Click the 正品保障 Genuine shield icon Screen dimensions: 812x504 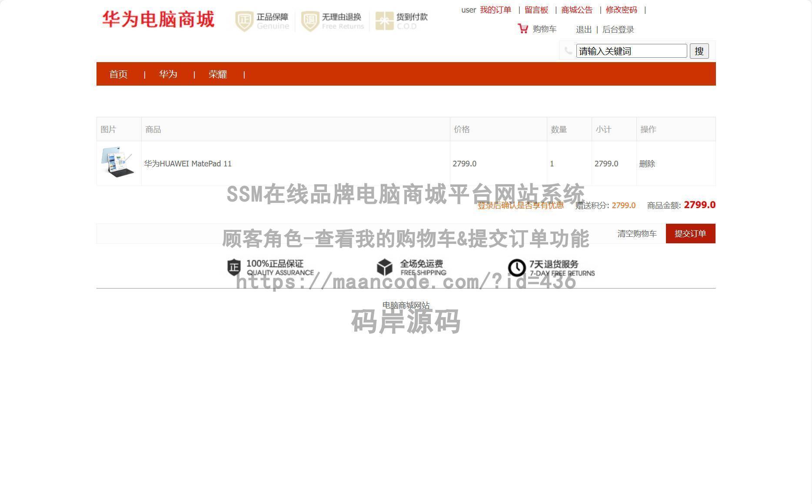click(x=244, y=21)
